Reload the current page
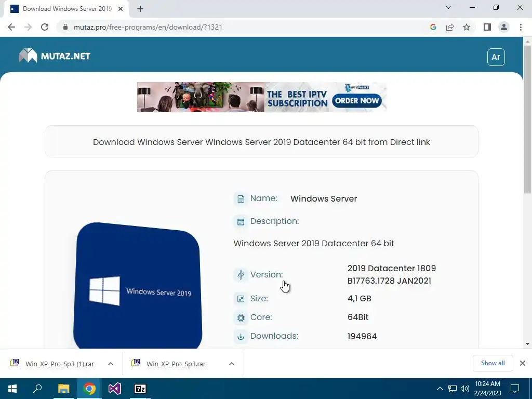The width and height of the screenshot is (532, 399). click(45, 27)
